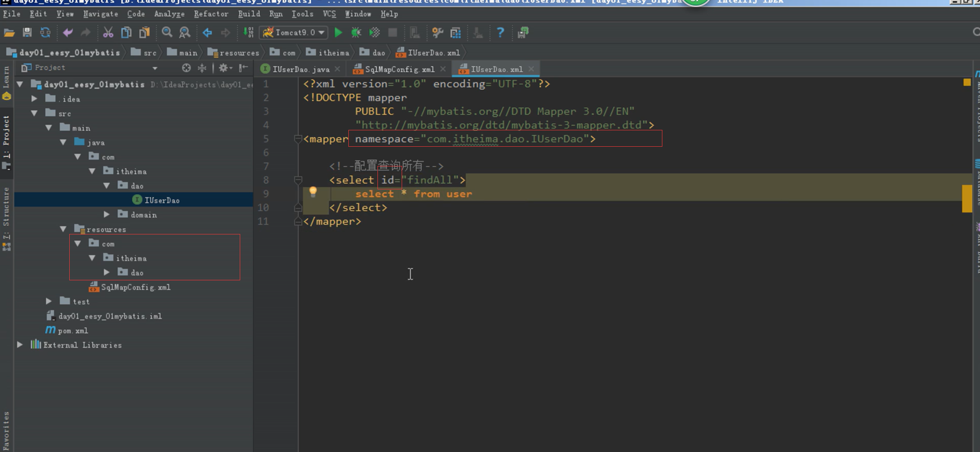Switch to the SqlMapConfig.xml tab
The width and height of the screenshot is (980, 452).
point(399,69)
